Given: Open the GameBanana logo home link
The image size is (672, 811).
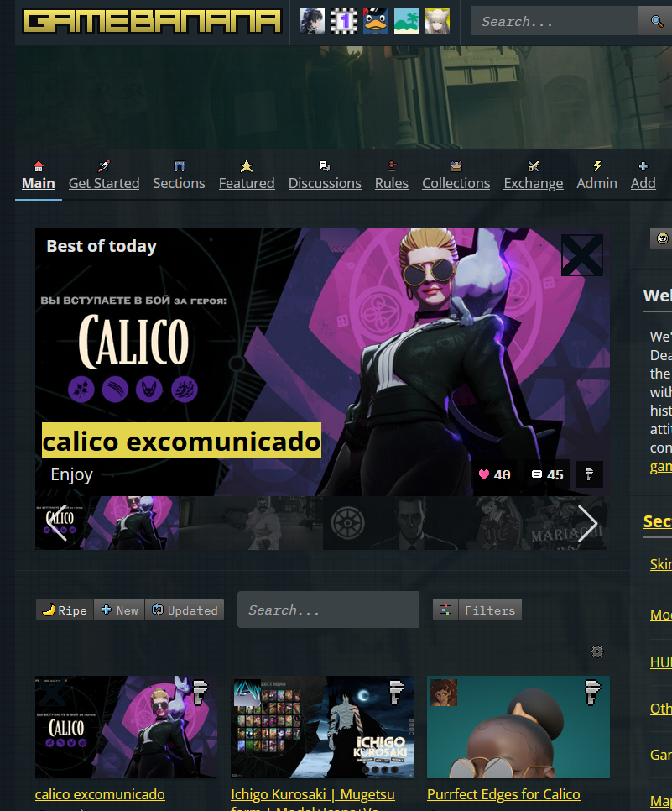Looking at the screenshot, I should point(153,21).
